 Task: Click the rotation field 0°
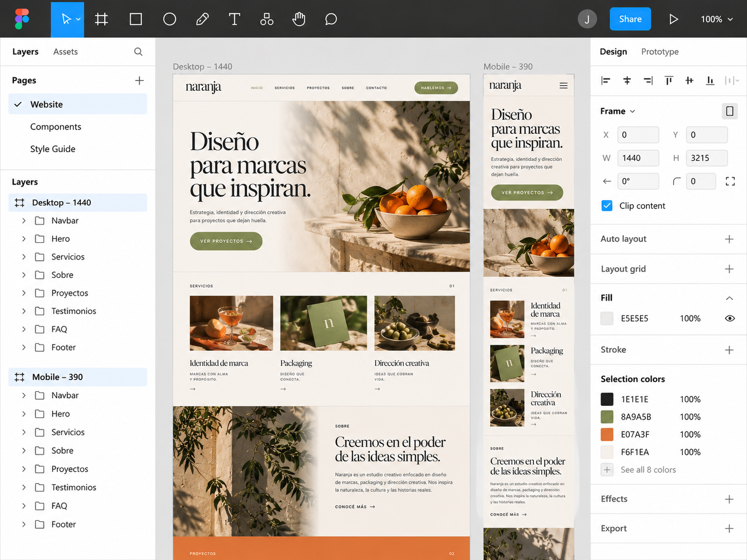pos(638,181)
